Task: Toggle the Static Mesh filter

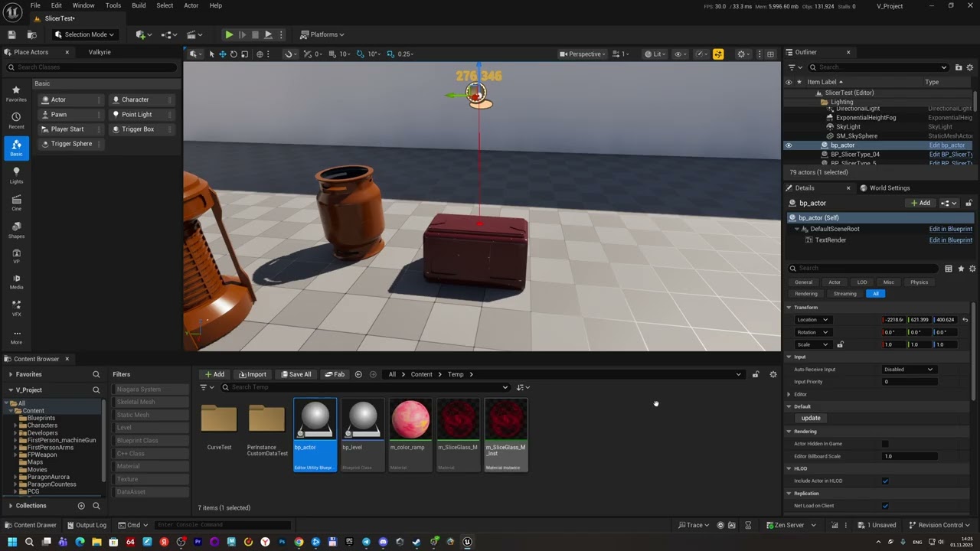Action: (x=151, y=415)
